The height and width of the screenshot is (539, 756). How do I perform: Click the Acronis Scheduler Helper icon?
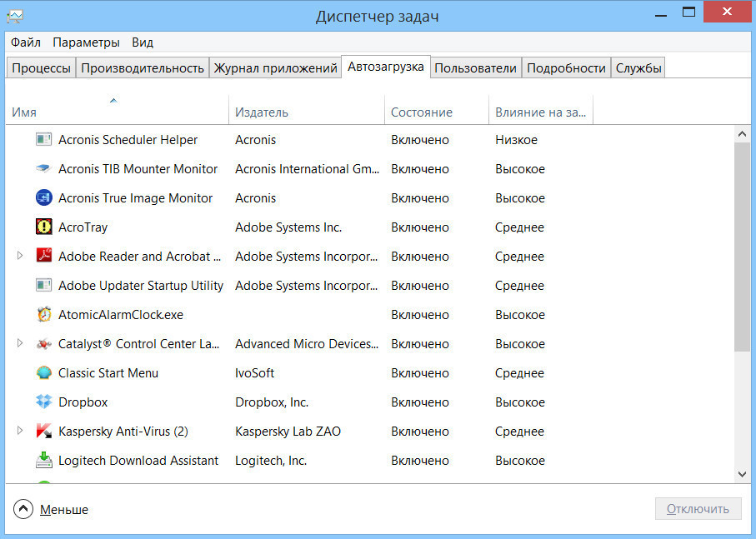(44, 140)
